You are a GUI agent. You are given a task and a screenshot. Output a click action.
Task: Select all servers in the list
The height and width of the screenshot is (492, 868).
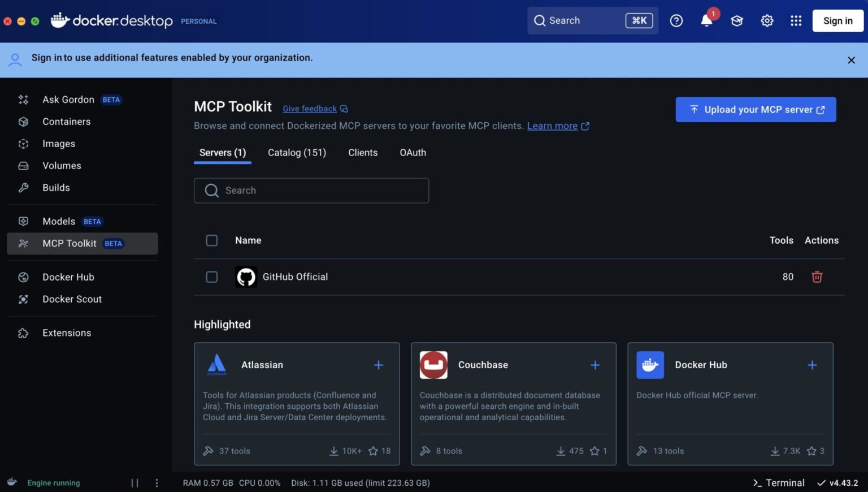click(211, 240)
